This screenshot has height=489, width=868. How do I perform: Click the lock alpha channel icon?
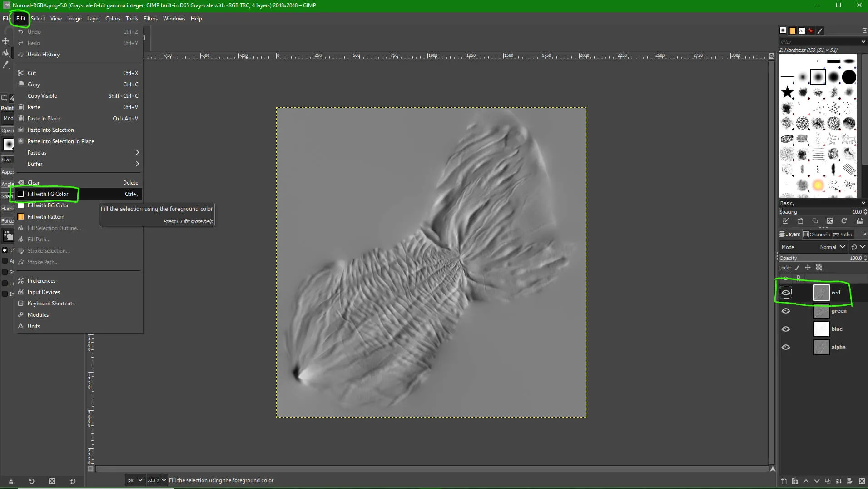click(818, 268)
